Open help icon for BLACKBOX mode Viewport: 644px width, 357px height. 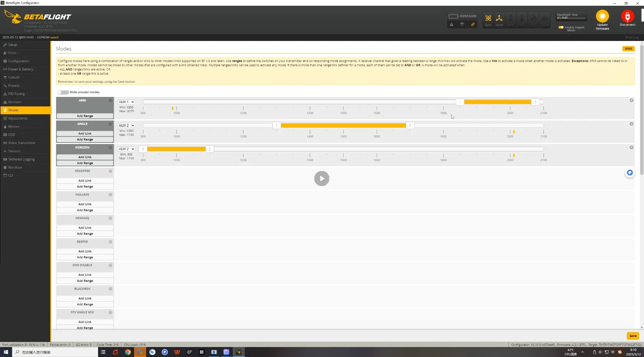tap(110, 289)
